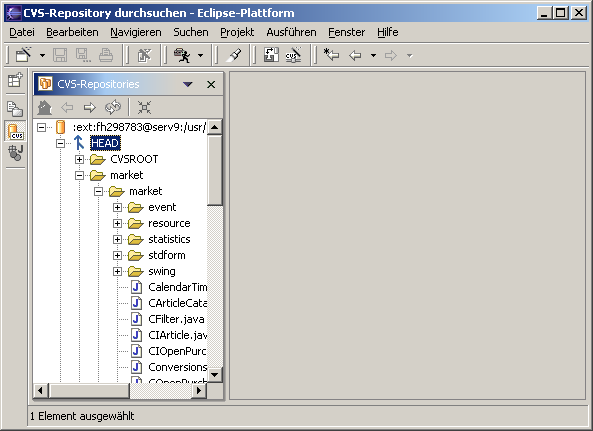
Task: Open the Hilfe menu
Action: pos(388,33)
